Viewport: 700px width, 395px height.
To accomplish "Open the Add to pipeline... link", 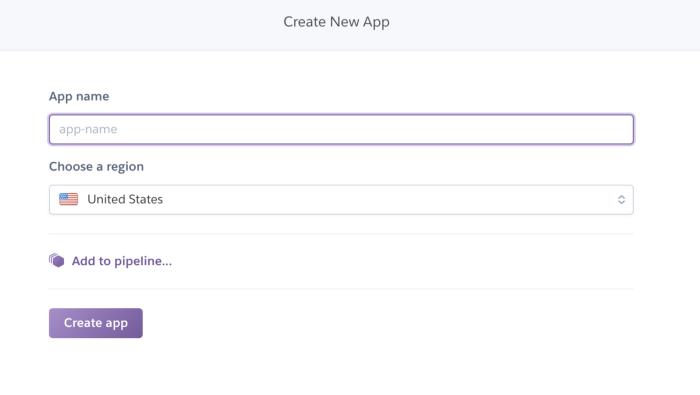I will coord(121,261).
